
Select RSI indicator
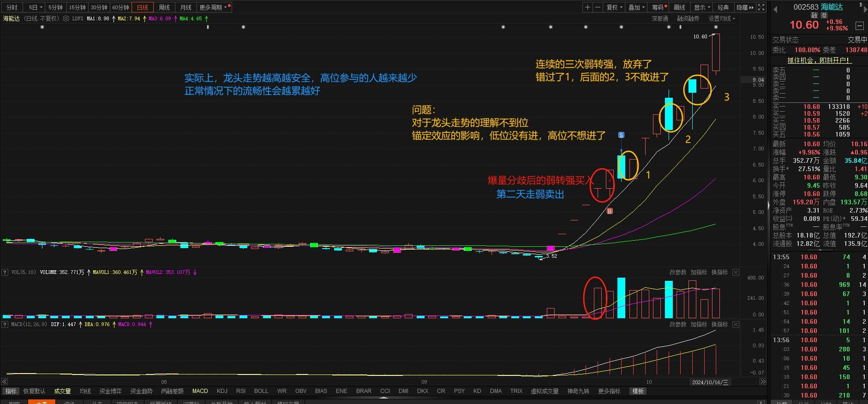tap(241, 391)
